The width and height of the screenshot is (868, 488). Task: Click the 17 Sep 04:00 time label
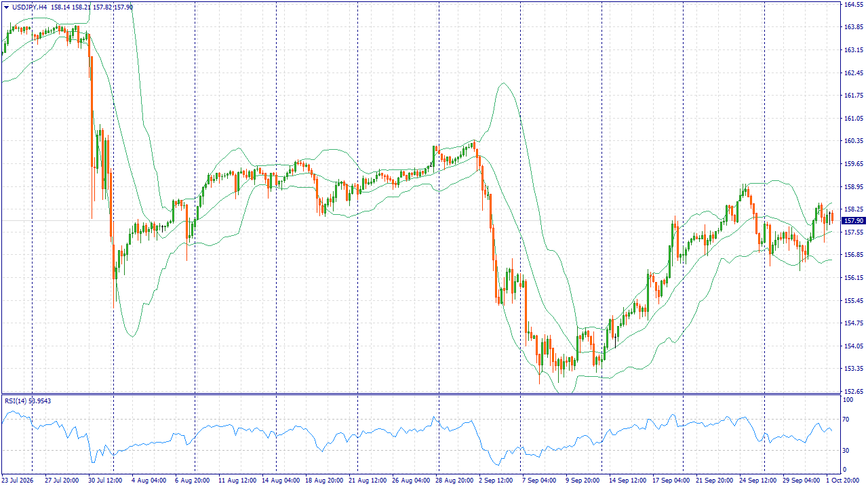point(670,481)
